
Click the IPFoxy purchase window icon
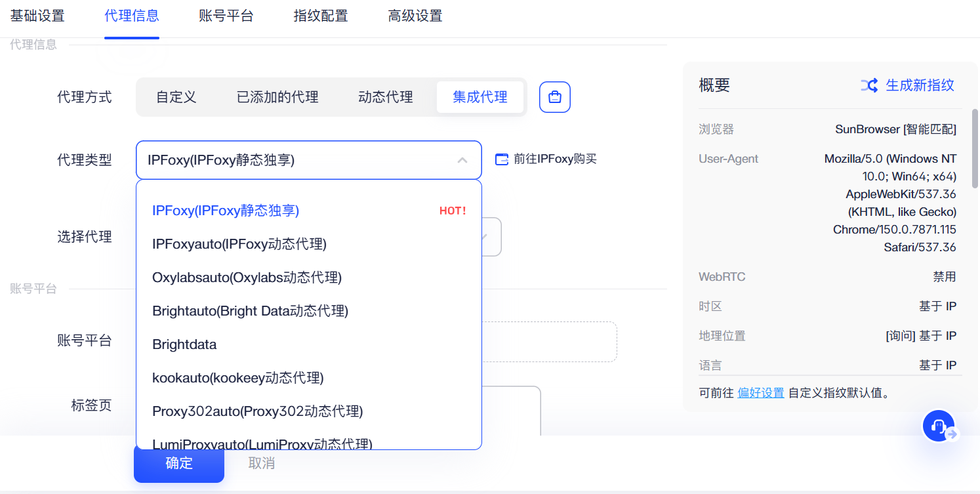pyautogui.click(x=501, y=159)
